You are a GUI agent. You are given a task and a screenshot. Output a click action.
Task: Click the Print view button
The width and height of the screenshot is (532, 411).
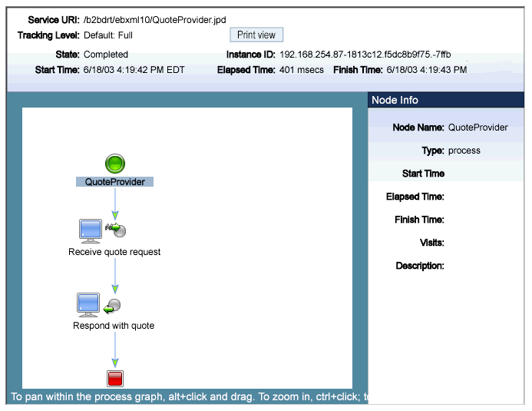(256, 35)
